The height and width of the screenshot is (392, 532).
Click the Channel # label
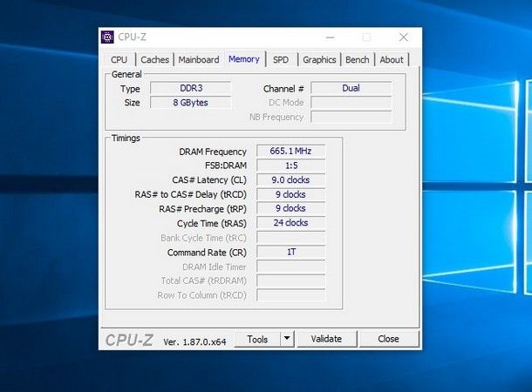click(x=283, y=89)
